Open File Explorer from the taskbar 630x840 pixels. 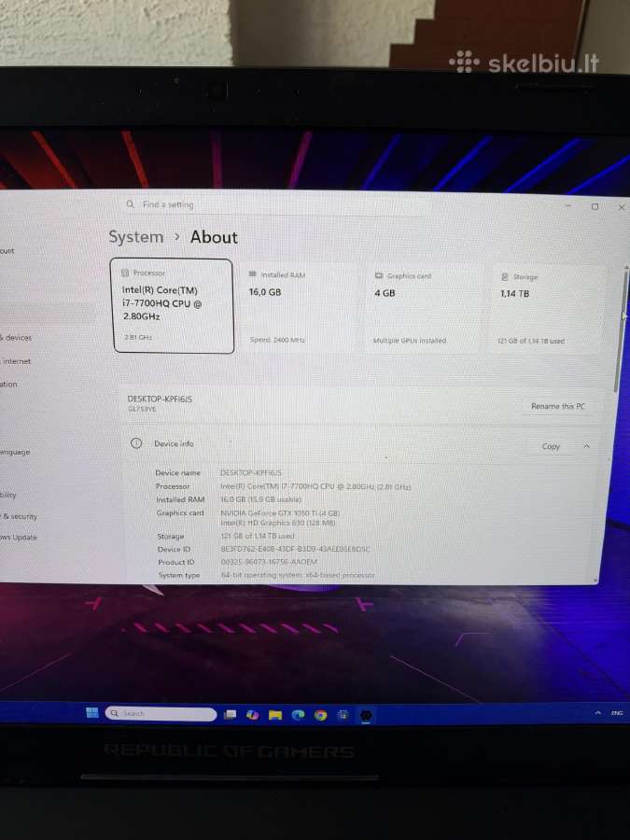tap(275, 715)
